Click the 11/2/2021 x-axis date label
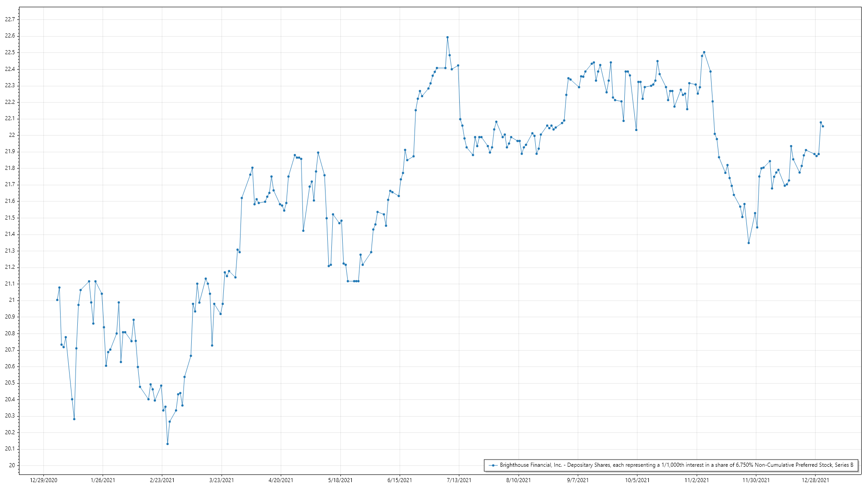The width and height of the screenshot is (868, 488). 697,480
